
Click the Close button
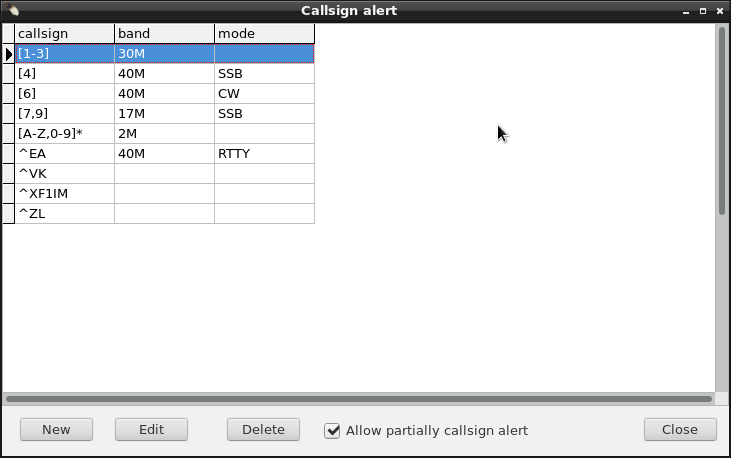click(x=680, y=430)
